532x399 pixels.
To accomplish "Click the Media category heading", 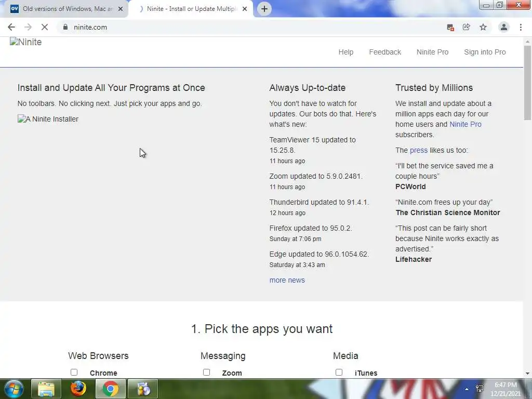I will coord(345,355).
